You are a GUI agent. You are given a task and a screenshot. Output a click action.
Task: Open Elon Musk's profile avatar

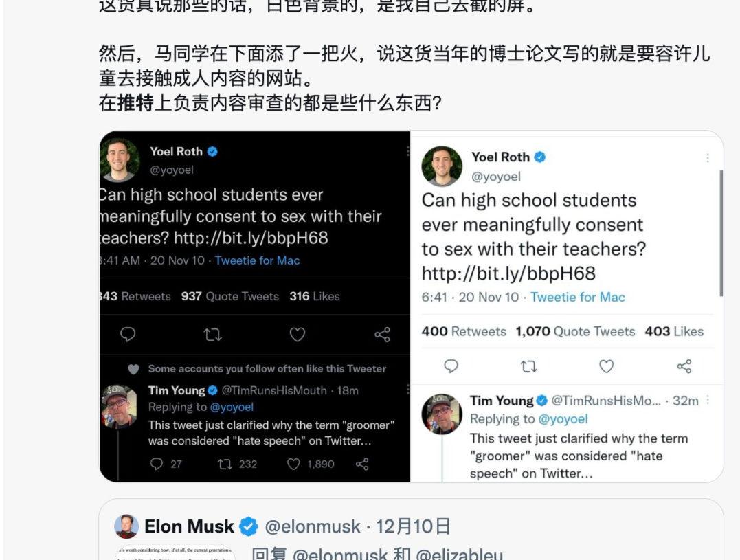[126, 526]
